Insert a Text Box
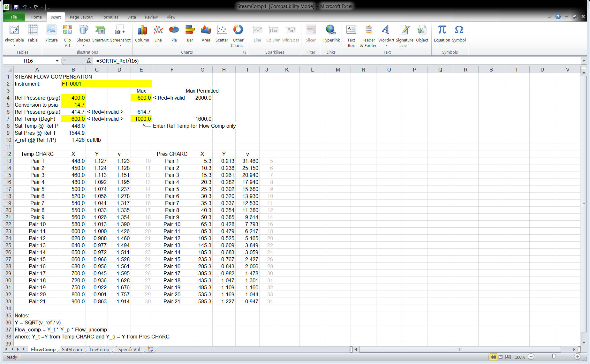The image size is (590, 364). [x=351, y=36]
